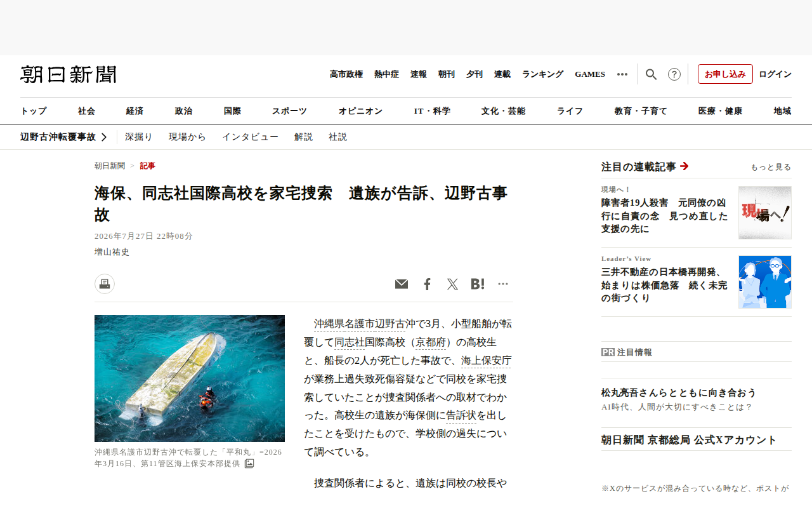Image resolution: width=812 pixels, height=508 pixels.
Task: Go to トップ section
Action: click(x=34, y=111)
